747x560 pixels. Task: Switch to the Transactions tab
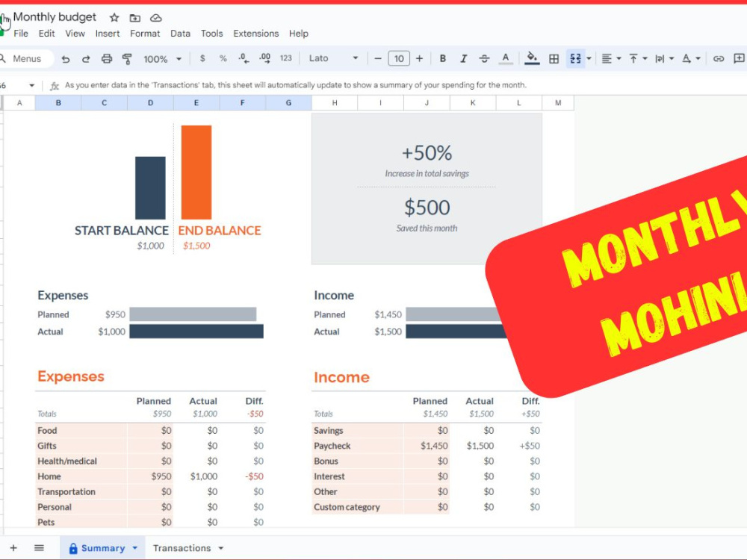tap(182, 548)
